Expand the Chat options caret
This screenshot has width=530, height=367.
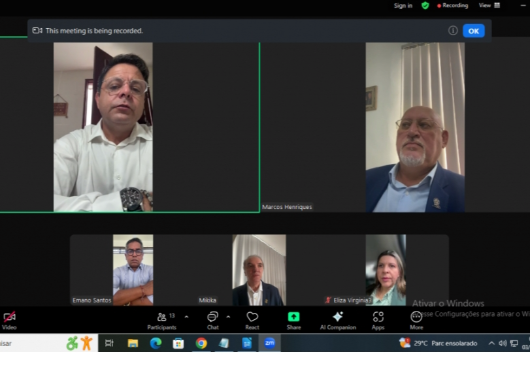pos(228,317)
